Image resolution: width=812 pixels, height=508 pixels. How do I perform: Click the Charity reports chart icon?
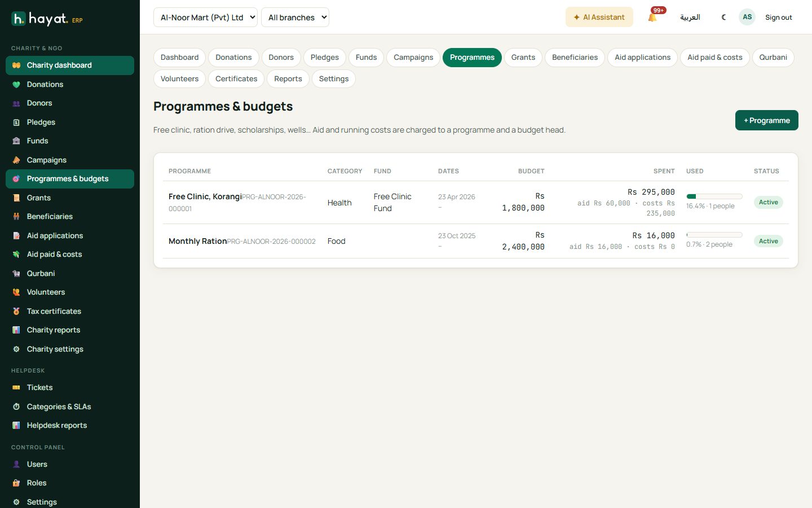[x=16, y=330]
